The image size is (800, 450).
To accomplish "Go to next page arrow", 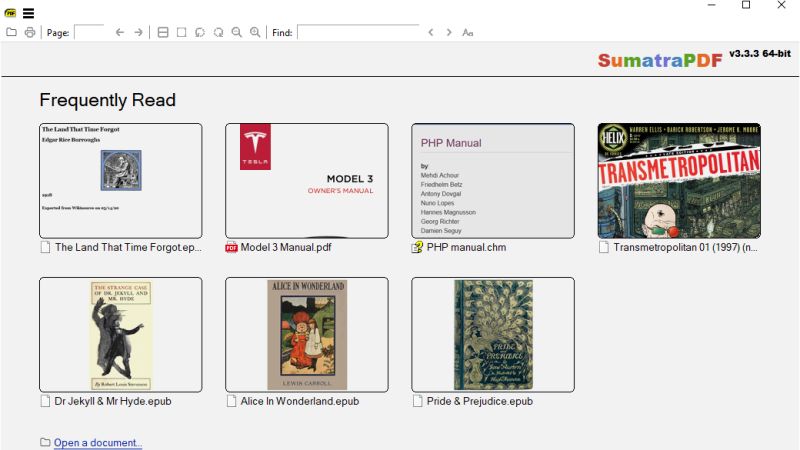I will click(x=138, y=32).
